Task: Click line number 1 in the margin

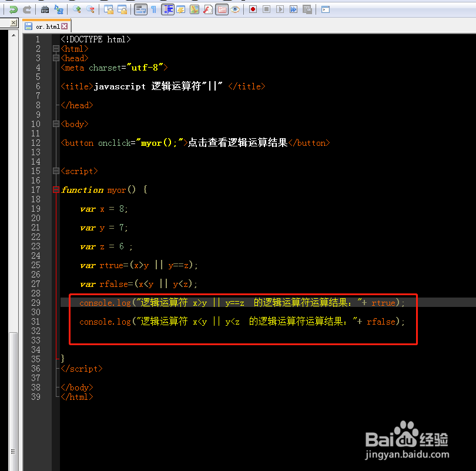Action: click(x=38, y=39)
